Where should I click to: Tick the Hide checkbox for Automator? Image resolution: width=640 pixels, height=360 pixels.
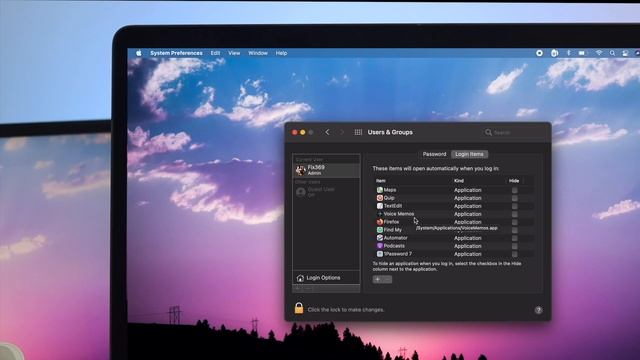pyautogui.click(x=515, y=238)
